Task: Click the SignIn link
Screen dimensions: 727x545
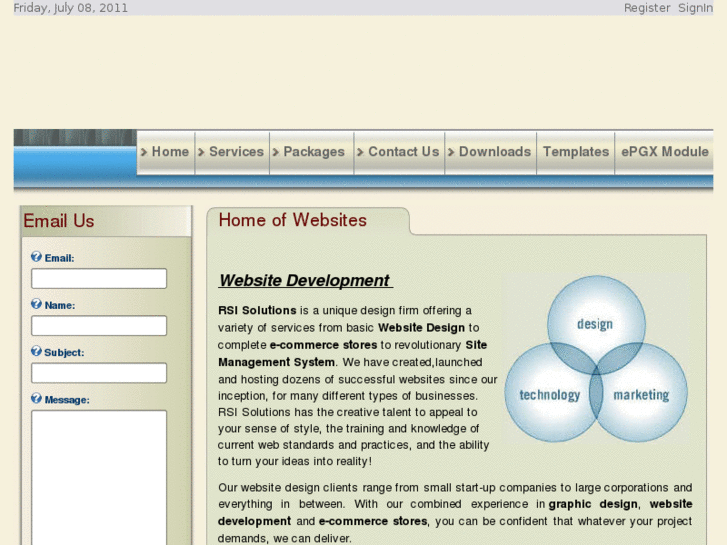Action: click(695, 8)
